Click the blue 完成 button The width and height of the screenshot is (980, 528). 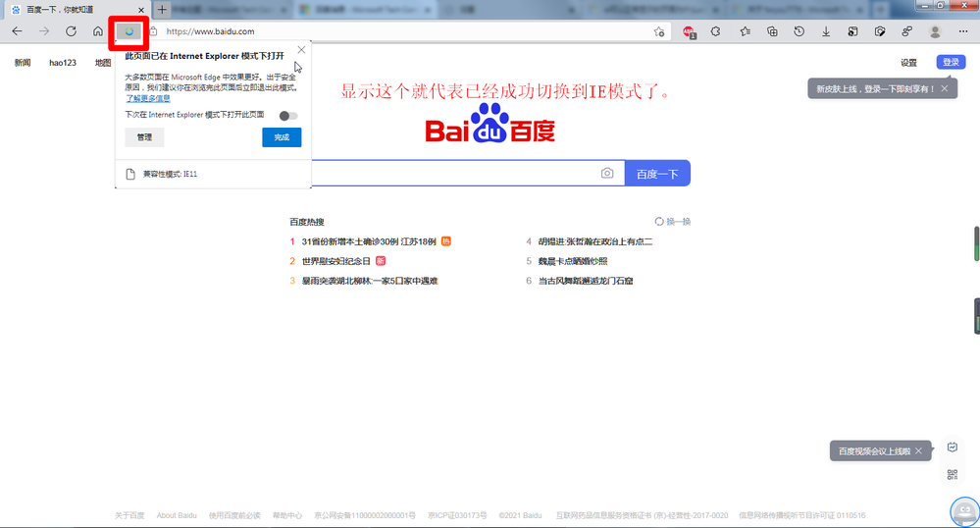click(282, 137)
